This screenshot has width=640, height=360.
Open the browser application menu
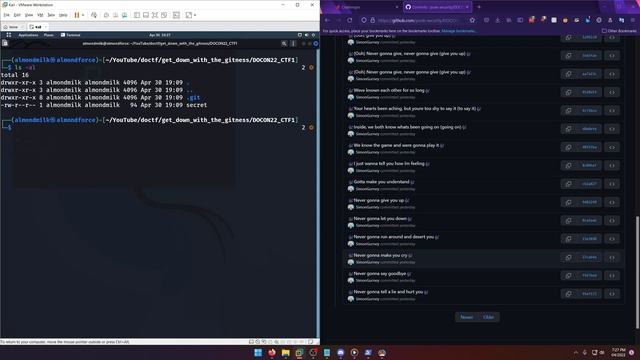[x=633, y=20]
